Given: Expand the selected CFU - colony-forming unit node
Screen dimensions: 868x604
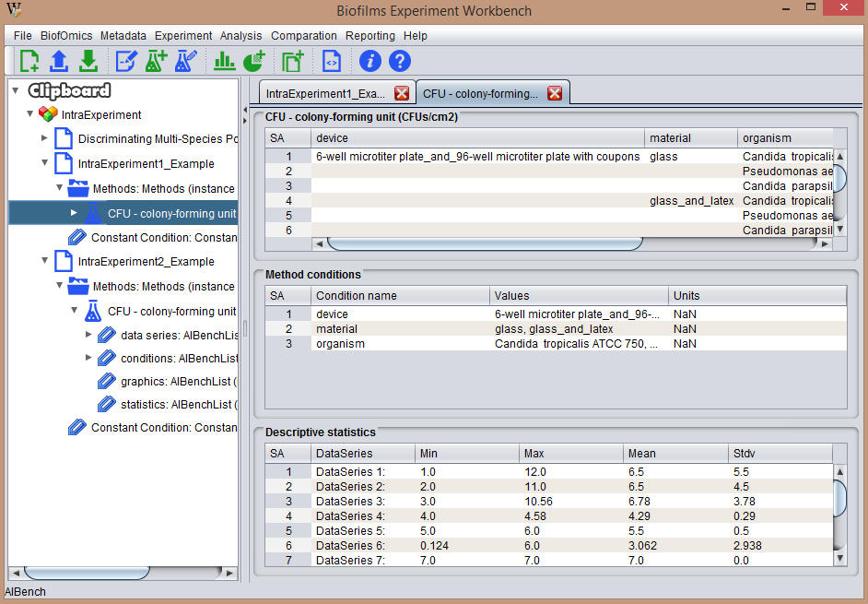Looking at the screenshot, I should 74,212.
